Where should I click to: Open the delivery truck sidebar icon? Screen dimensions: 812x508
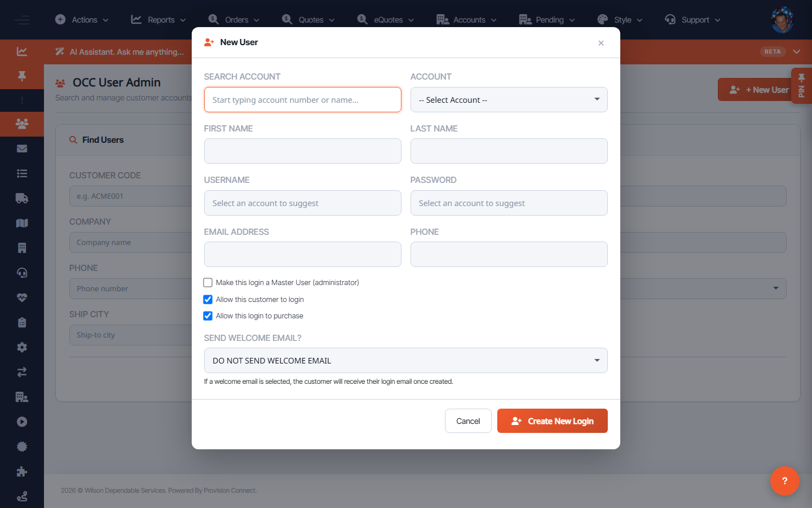pos(22,198)
